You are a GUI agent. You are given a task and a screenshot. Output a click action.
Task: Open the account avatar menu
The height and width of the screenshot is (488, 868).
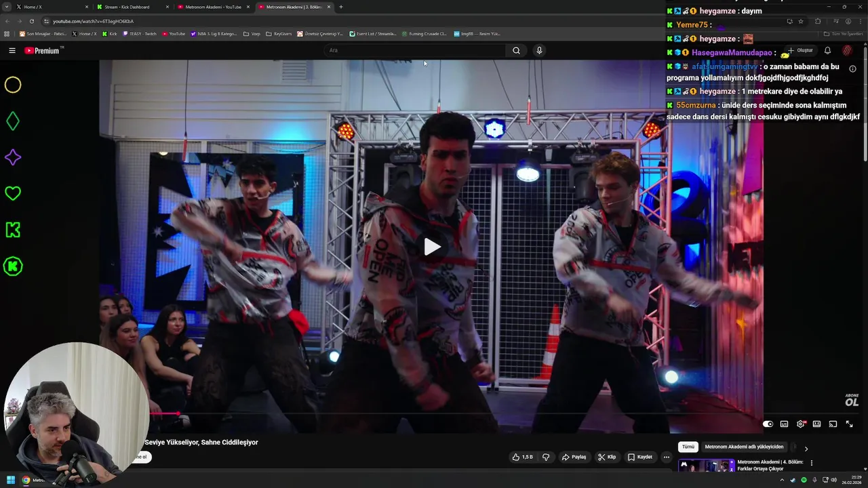pos(847,50)
